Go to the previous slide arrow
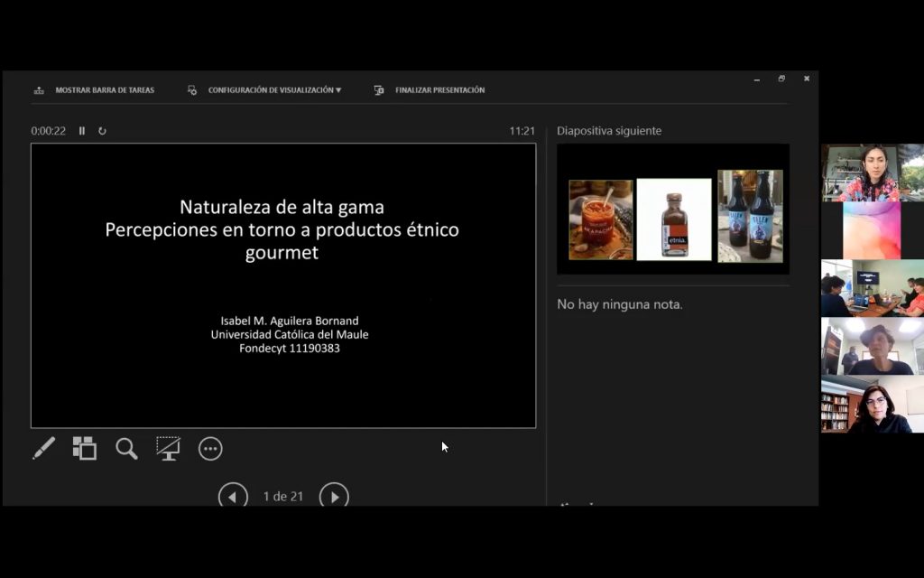This screenshot has width=924, height=578. click(233, 496)
